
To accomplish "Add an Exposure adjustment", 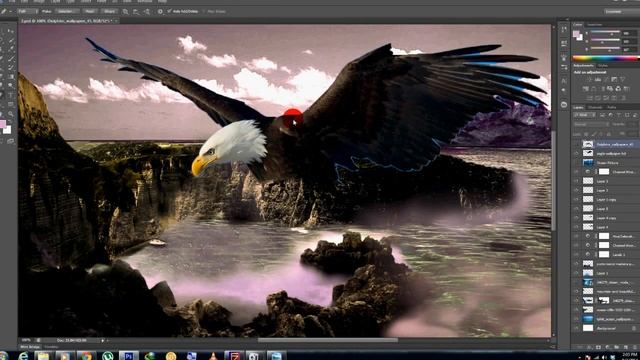I will pyautogui.click(x=614, y=80).
